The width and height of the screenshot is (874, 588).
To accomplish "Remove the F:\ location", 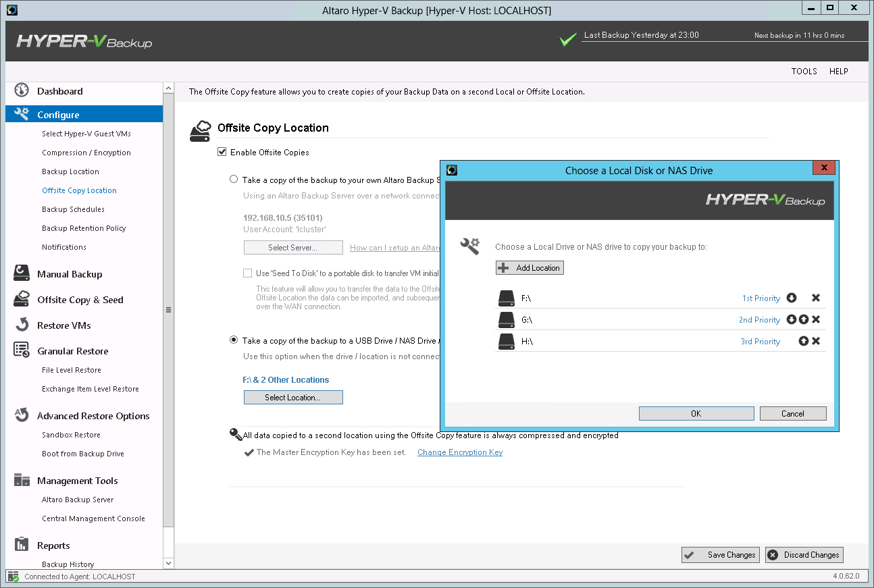I will point(816,298).
